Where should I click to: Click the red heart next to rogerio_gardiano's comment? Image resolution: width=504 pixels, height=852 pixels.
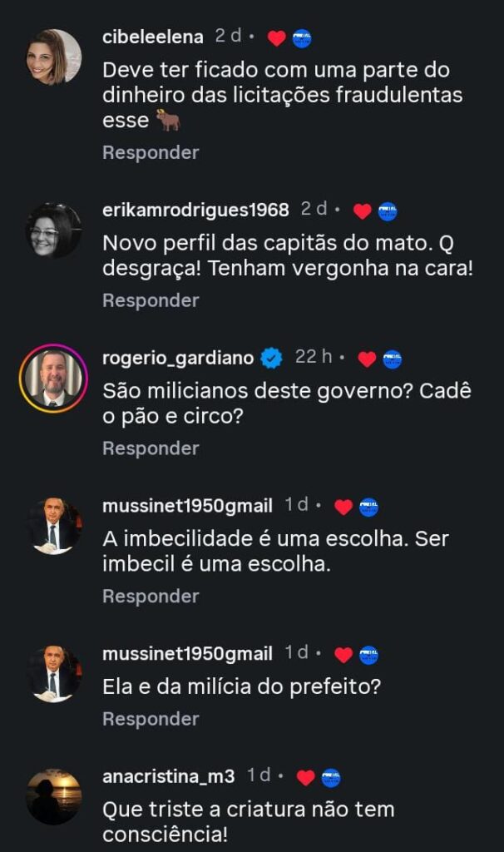367,359
